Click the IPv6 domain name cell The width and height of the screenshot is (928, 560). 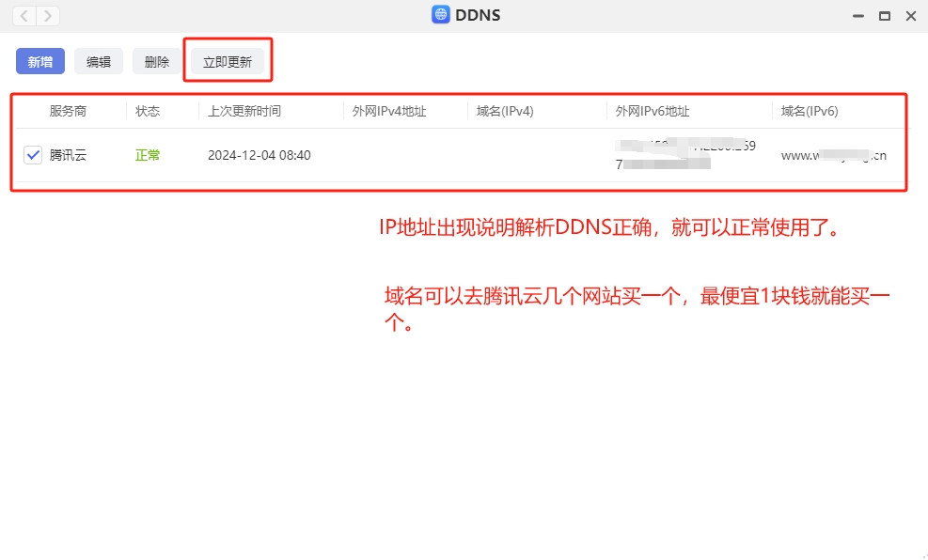(833, 156)
